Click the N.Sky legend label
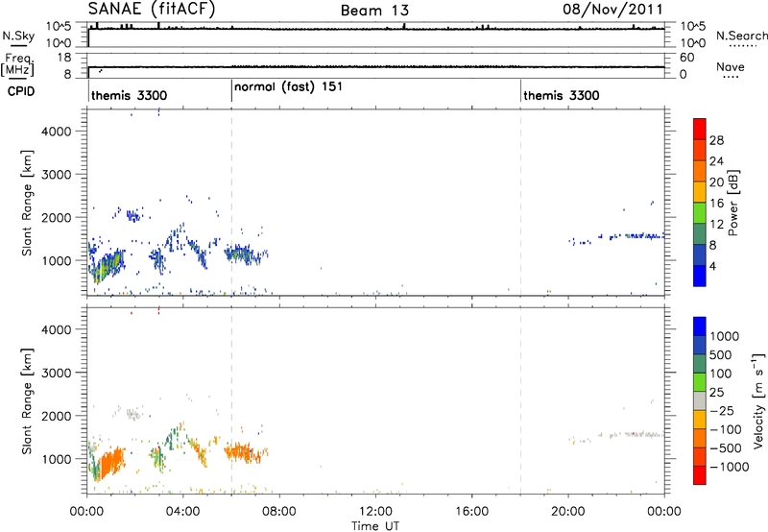 [x=18, y=36]
